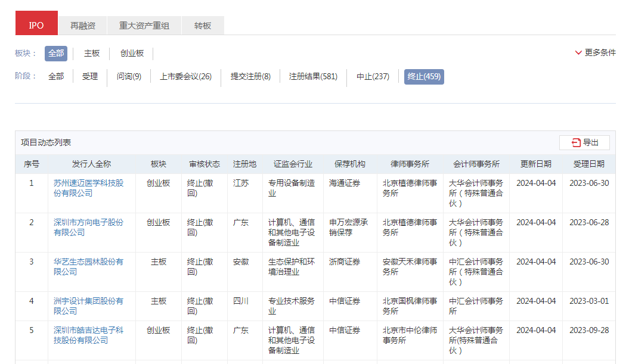Select 全部 in the 板块 filter

[x=56, y=54]
